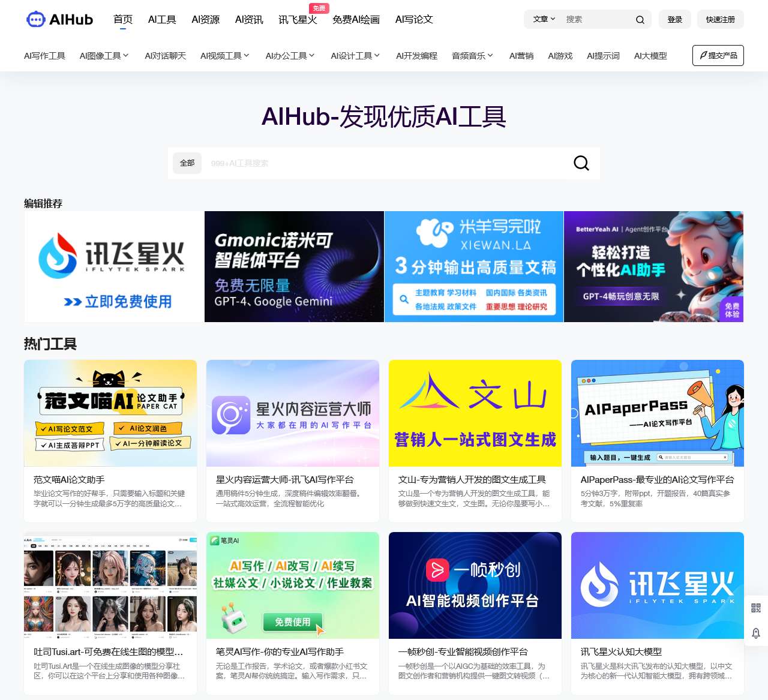Click the 热门工具 heading
This screenshot has width=768, height=700.
pyautogui.click(x=50, y=344)
